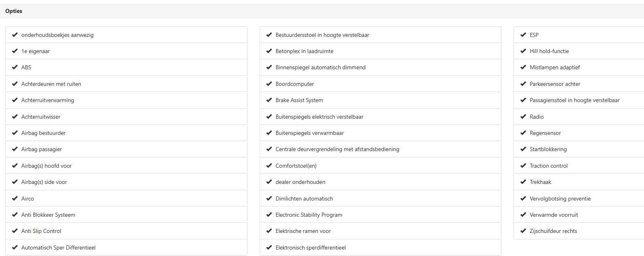Click the checkmark beside ESP

coord(523,35)
